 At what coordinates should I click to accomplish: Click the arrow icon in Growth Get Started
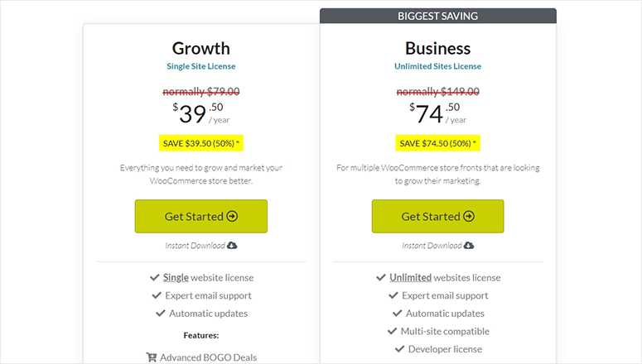[x=232, y=216]
